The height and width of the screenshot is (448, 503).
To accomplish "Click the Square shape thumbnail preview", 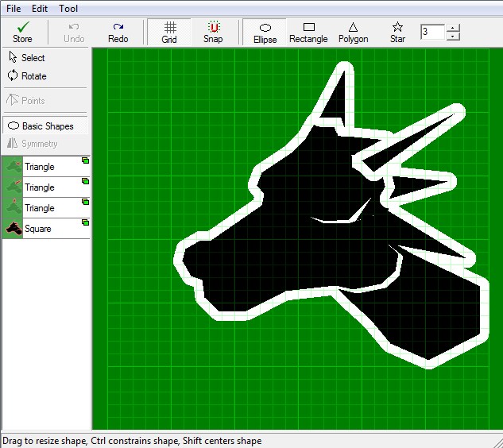I will tap(13, 228).
